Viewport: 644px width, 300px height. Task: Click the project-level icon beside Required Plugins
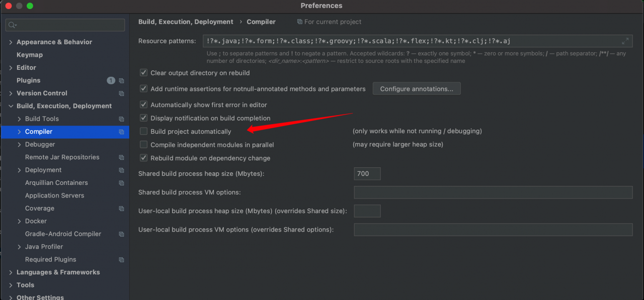click(x=121, y=260)
